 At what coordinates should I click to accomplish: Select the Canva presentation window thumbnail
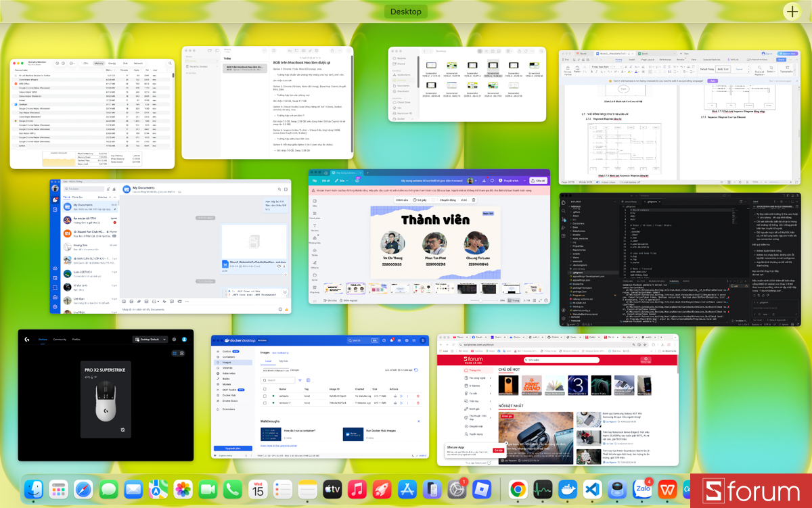click(x=429, y=237)
